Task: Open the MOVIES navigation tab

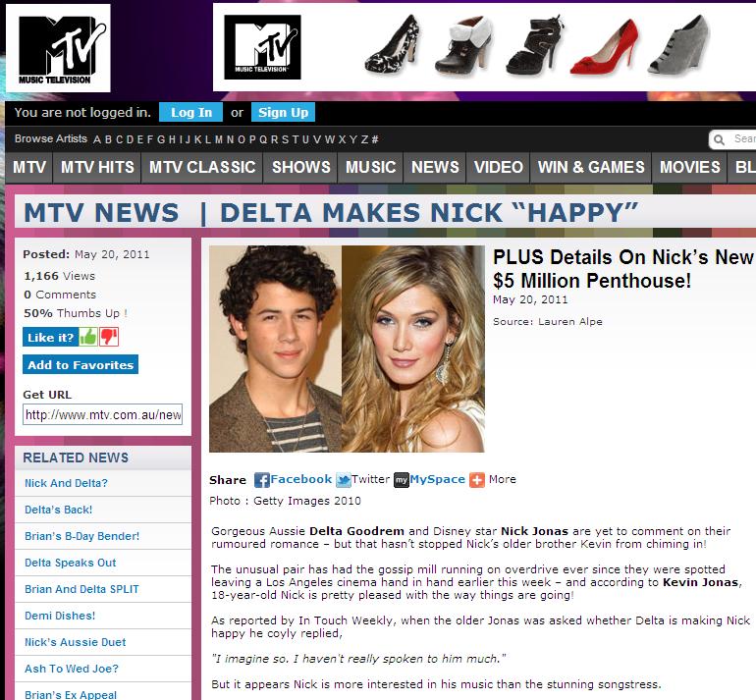Action: 689,167
